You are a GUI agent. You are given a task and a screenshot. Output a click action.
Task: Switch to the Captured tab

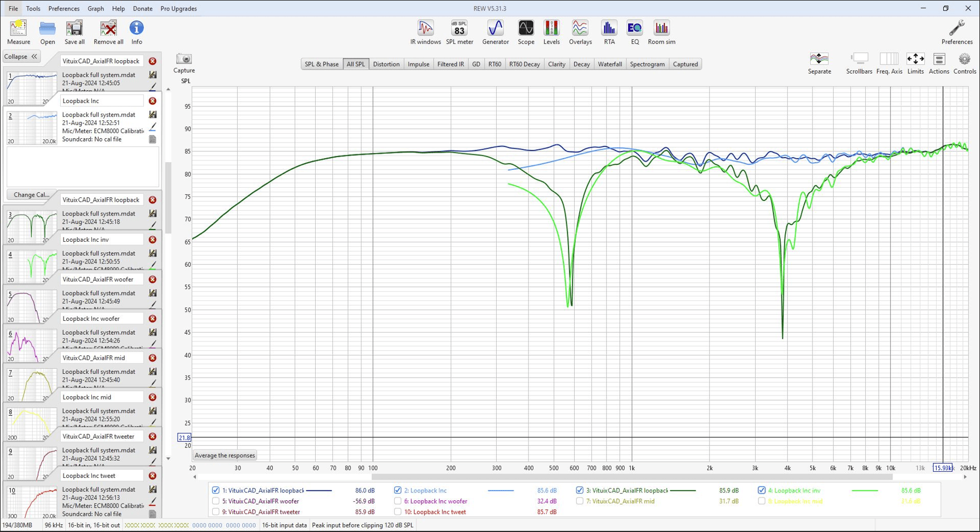(685, 64)
